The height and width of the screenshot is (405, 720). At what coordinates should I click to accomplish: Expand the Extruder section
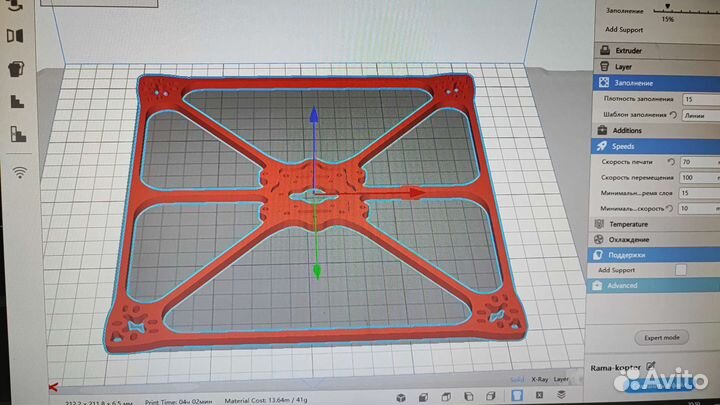point(658,51)
